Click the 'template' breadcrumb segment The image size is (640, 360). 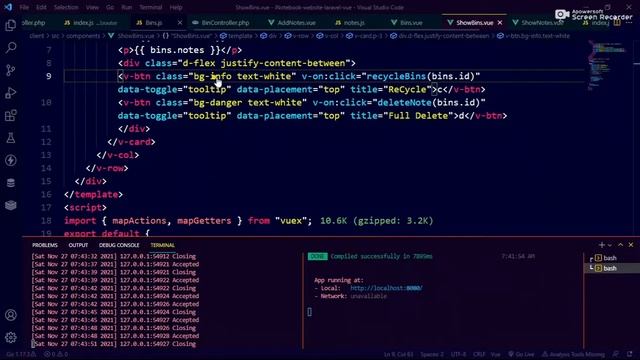tap(240, 36)
